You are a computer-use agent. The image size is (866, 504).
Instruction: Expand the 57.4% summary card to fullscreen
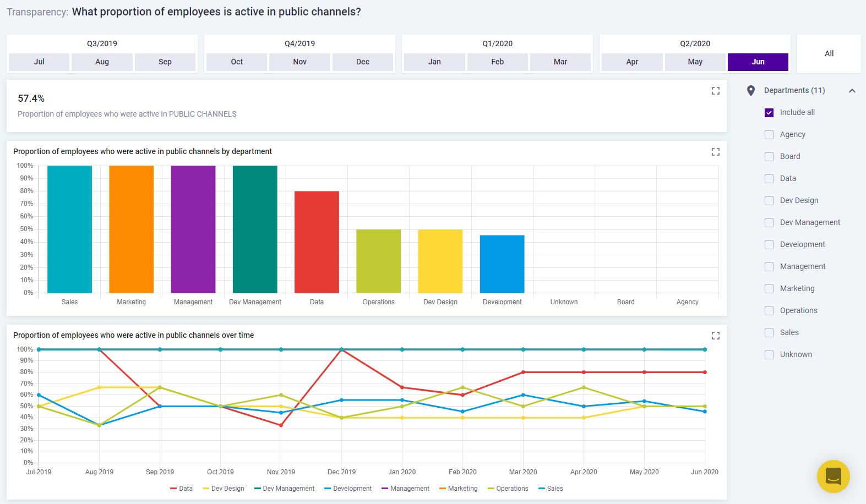click(715, 91)
